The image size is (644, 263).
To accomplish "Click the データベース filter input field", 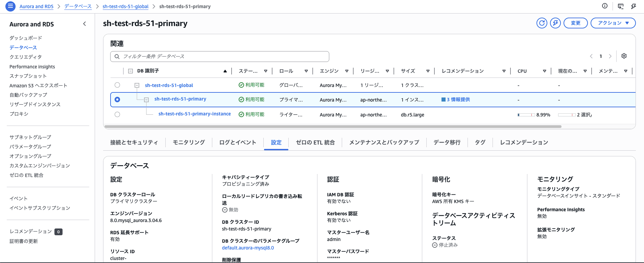I will (x=220, y=57).
